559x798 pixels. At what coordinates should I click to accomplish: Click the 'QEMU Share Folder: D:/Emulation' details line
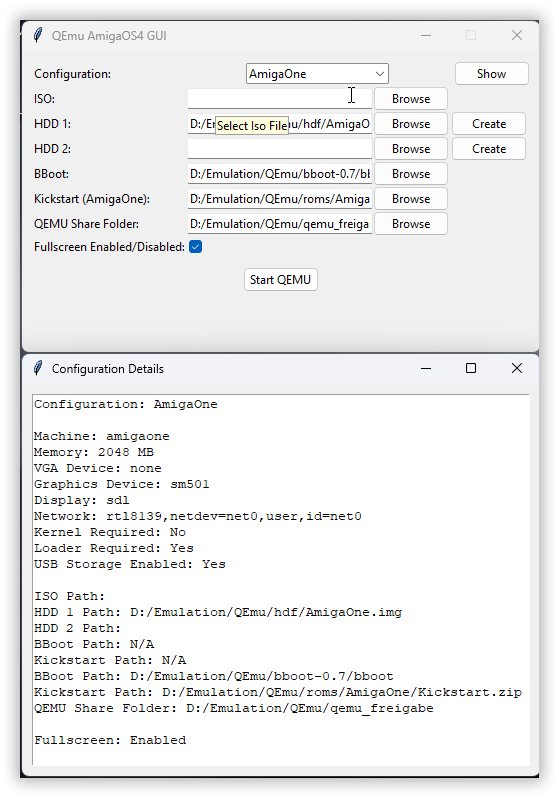233,708
